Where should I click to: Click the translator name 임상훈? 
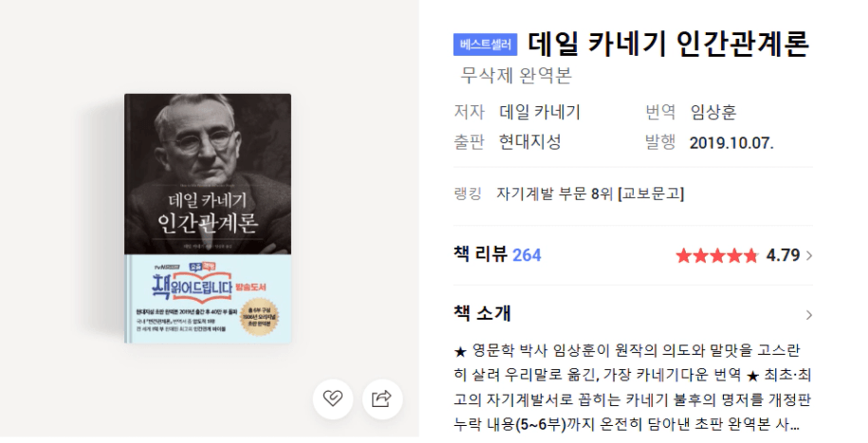pos(713,113)
